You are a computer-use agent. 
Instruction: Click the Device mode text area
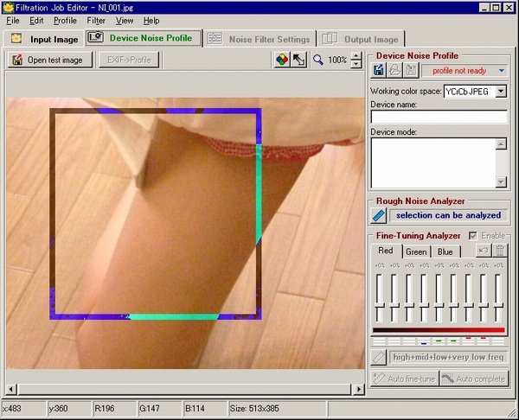point(433,163)
